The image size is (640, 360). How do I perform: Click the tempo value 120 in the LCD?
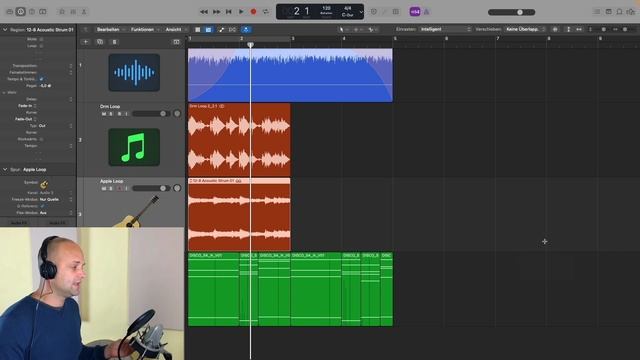point(327,8)
